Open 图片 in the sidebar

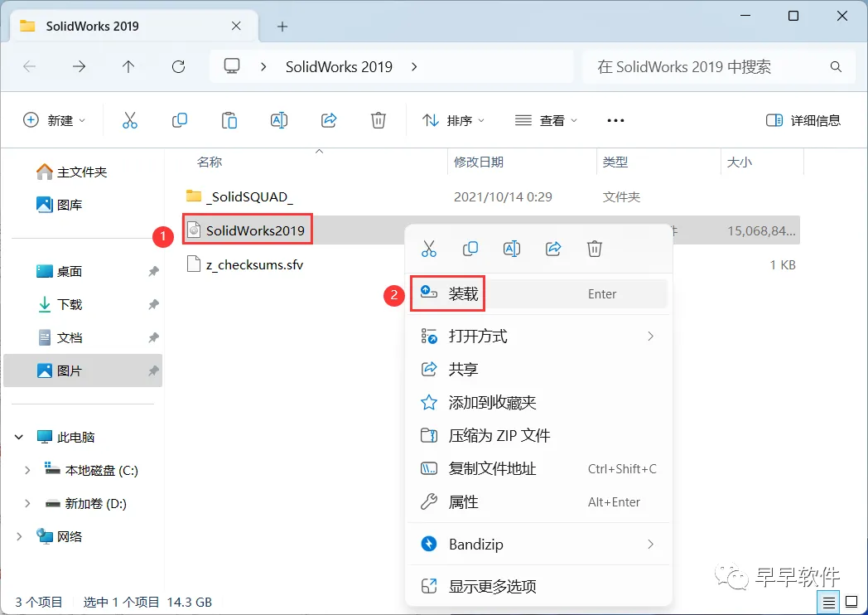tap(83, 370)
